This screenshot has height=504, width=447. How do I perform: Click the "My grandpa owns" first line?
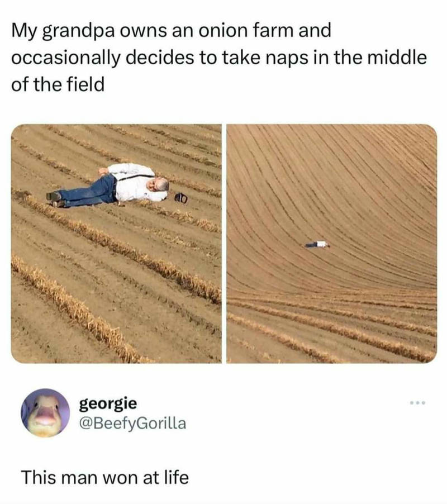171,30
